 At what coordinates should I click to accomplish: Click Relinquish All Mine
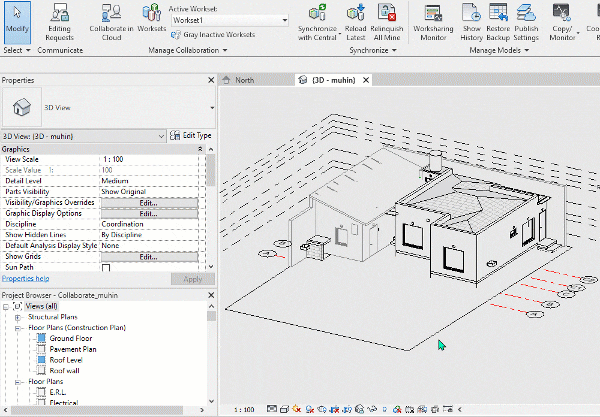pos(387,22)
